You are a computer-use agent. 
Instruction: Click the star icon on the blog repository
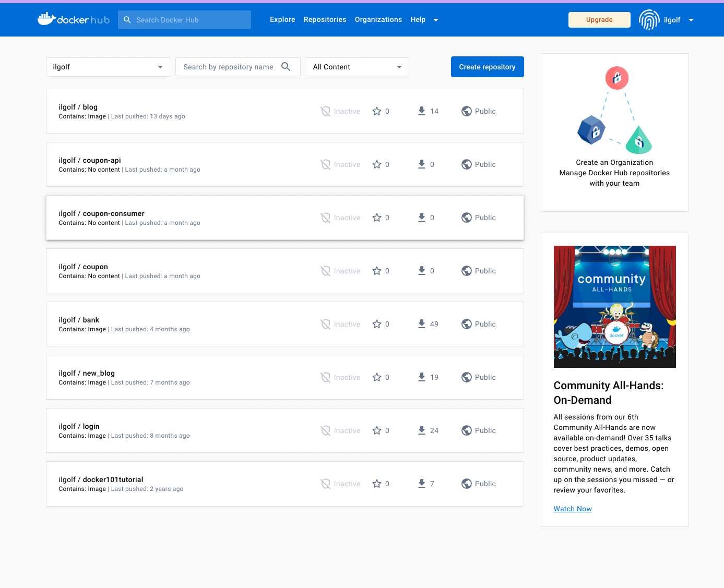[377, 111]
